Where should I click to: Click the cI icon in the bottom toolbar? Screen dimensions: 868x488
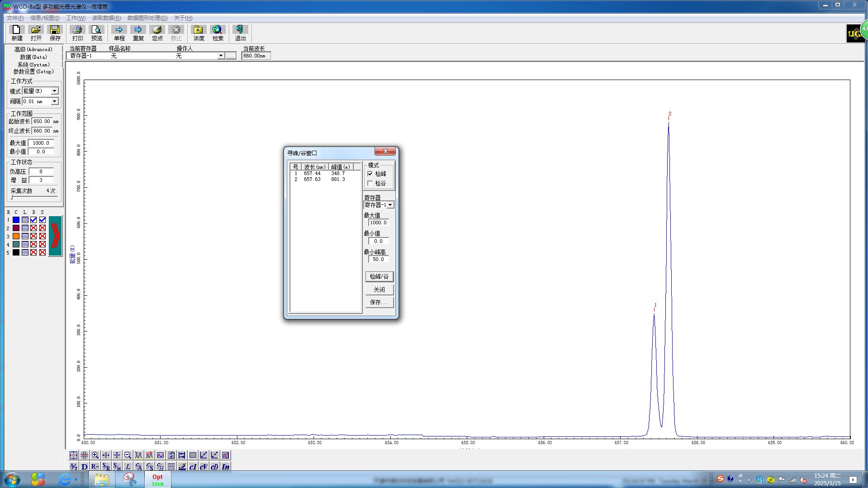(x=193, y=466)
